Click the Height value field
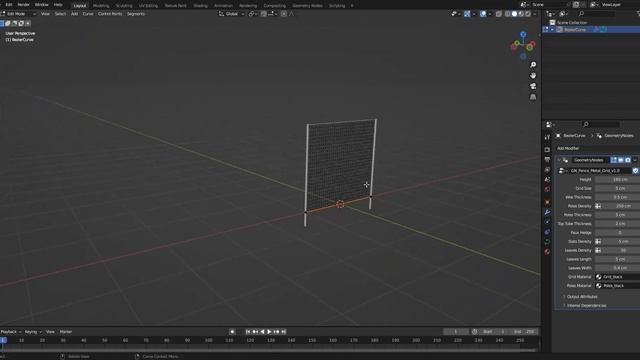The image size is (640, 360). click(x=617, y=180)
